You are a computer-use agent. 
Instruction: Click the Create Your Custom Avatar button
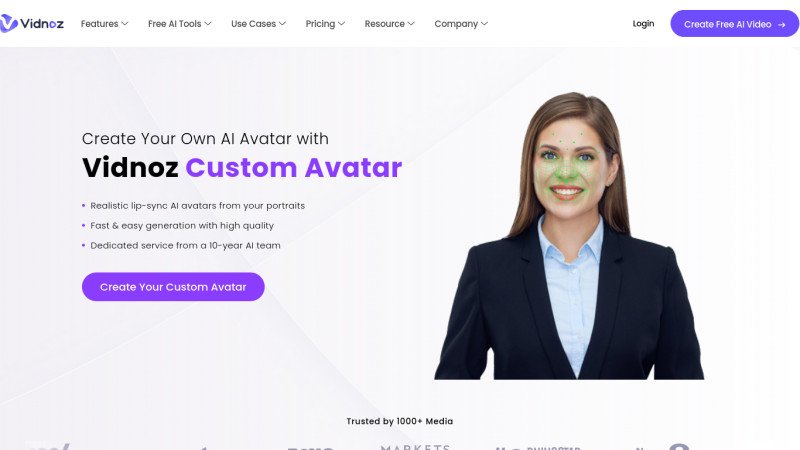(173, 287)
